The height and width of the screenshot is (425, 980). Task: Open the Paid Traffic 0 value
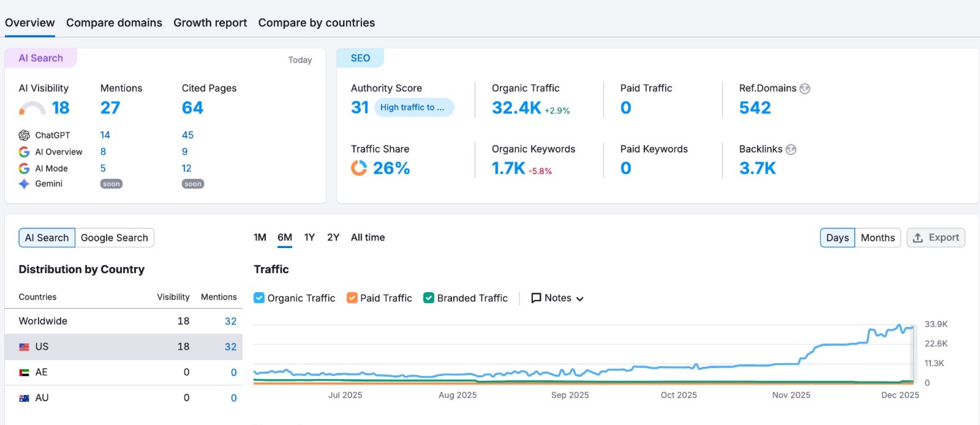625,108
